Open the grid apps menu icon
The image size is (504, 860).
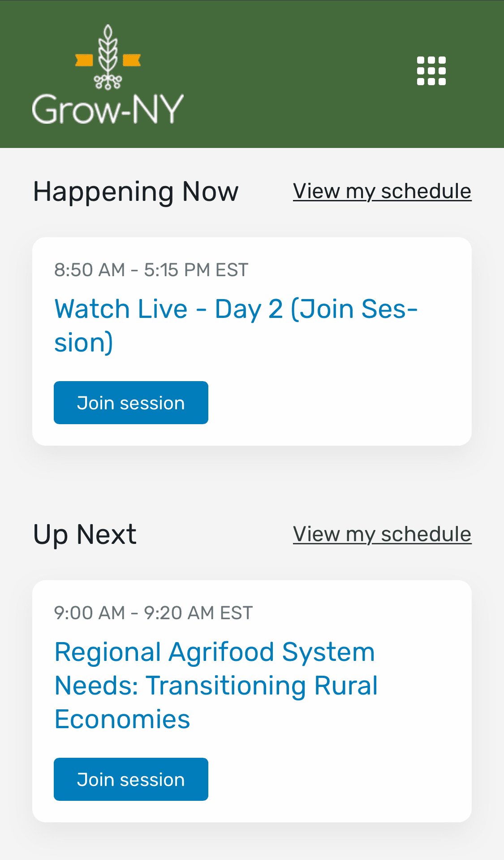(431, 71)
